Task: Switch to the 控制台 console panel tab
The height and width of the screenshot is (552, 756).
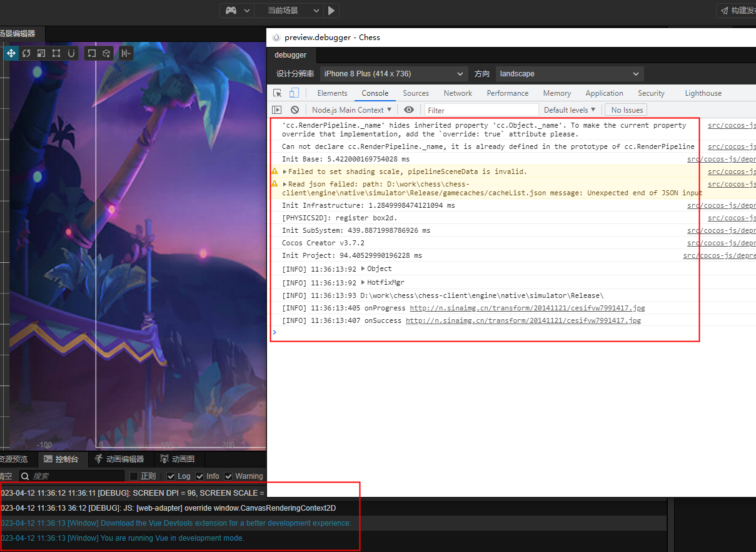Action: (x=61, y=459)
